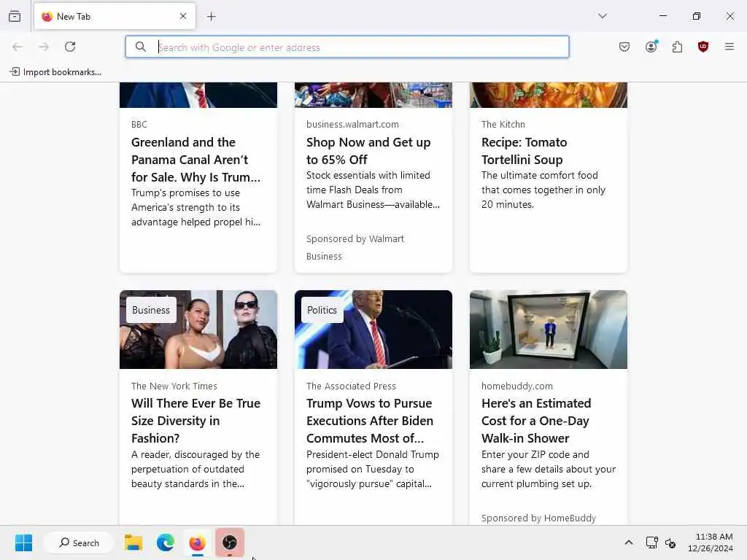Open the Firefox application hamburger menu
Viewport: 747px width, 560px height.
click(729, 47)
